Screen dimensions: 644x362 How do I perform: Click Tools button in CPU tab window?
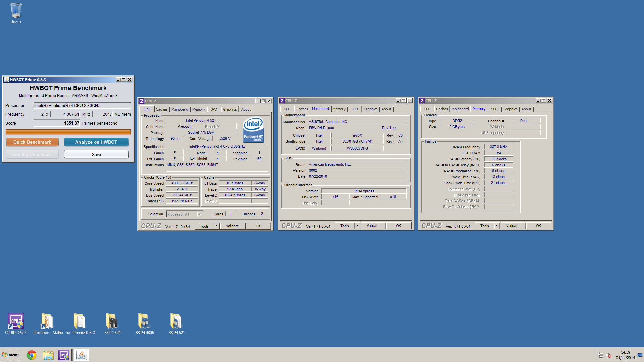[x=204, y=226]
